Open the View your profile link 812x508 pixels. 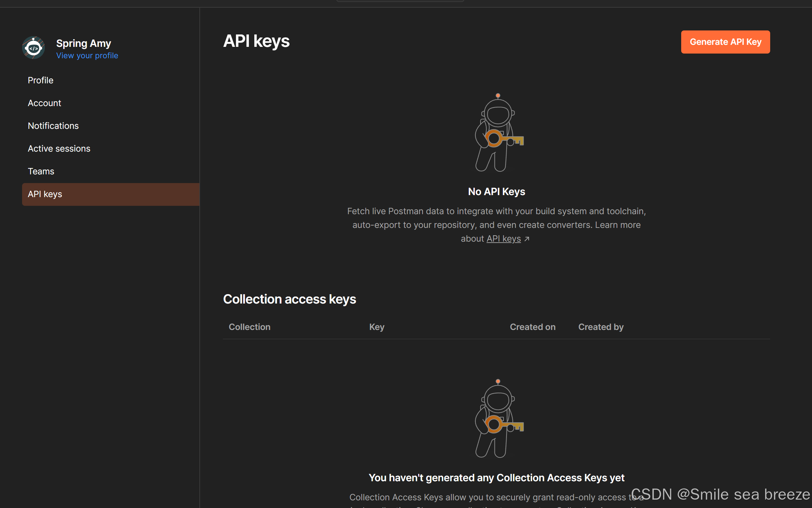(x=87, y=56)
